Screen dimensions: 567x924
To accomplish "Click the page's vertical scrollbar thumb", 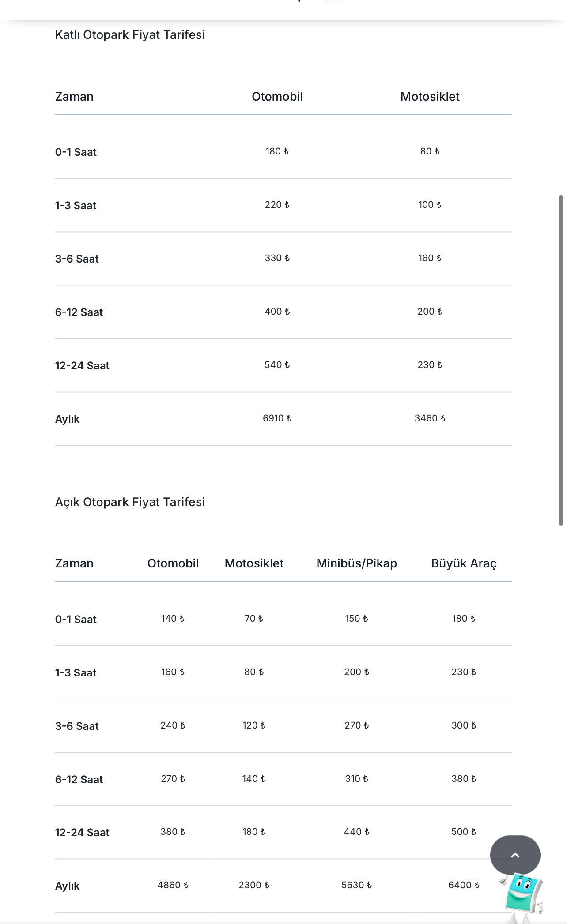I will 561,360.
